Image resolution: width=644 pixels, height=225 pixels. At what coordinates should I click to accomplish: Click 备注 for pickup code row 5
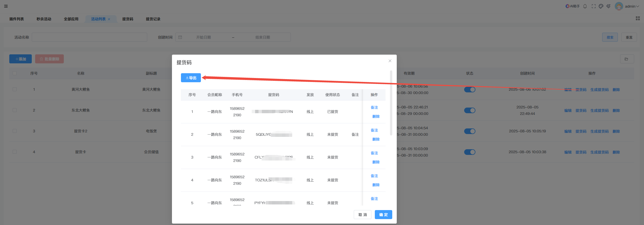coord(374,199)
